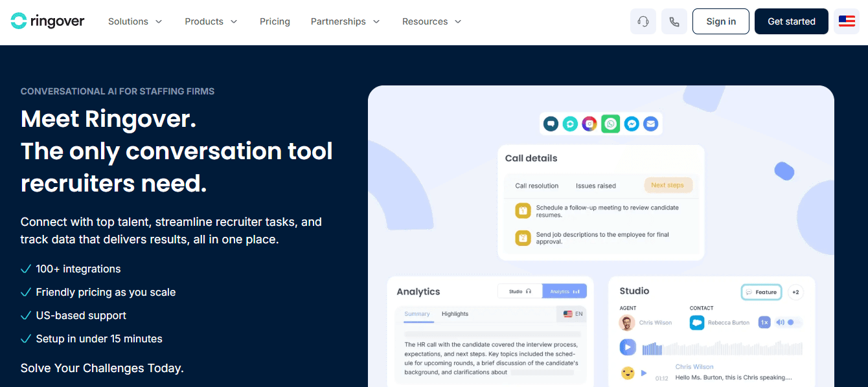The image size is (868, 387).
Task: Click 'Solve Your Challenges Today.' text
Action: click(x=102, y=368)
